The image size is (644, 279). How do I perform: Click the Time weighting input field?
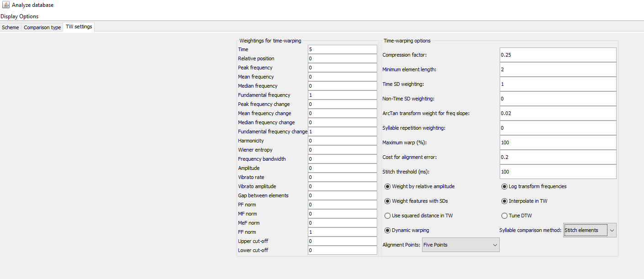pyautogui.click(x=342, y=49)
